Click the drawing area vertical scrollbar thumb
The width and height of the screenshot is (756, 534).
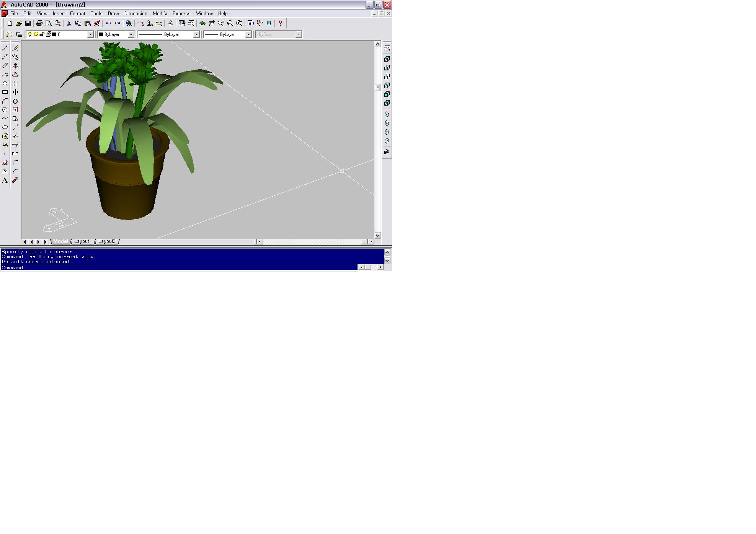click(377, 88)
